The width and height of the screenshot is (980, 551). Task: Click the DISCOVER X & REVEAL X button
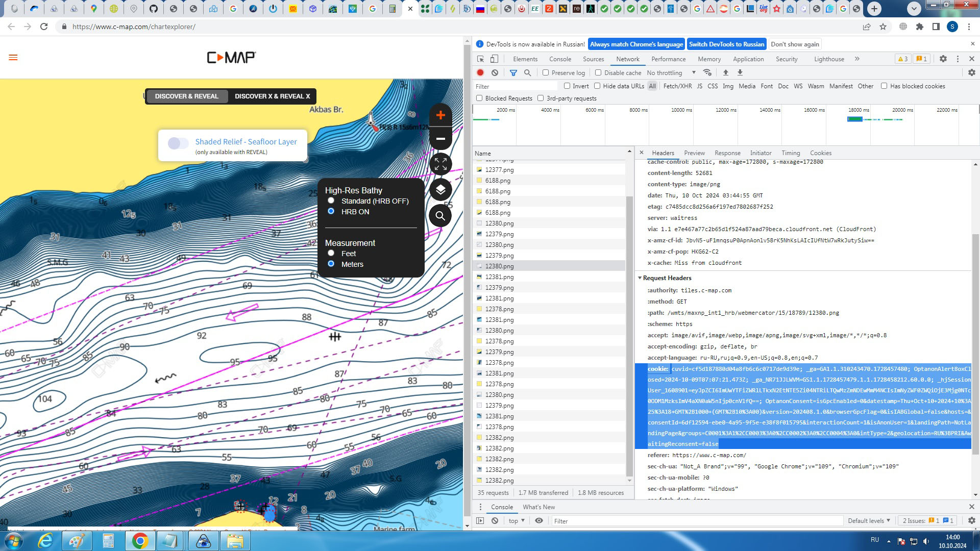point(272,96)
